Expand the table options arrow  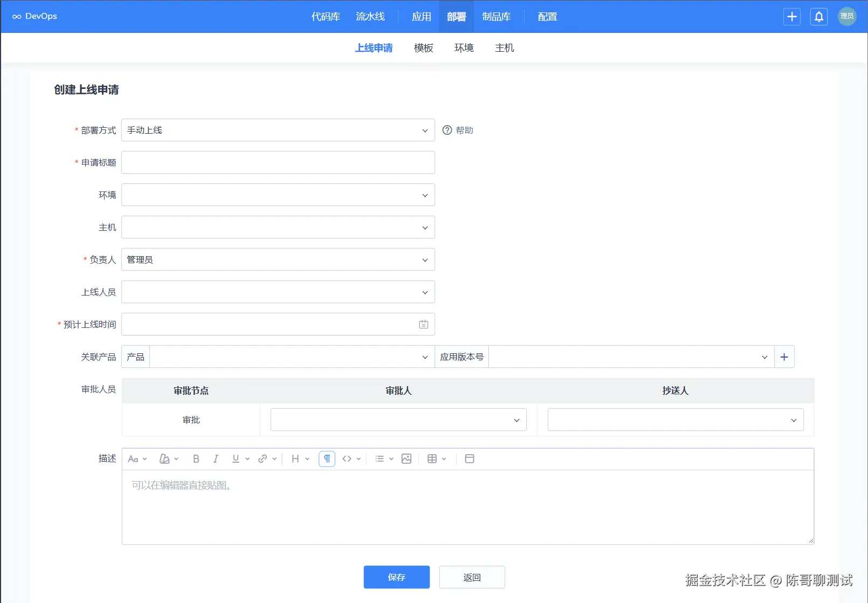click(444, 459)
